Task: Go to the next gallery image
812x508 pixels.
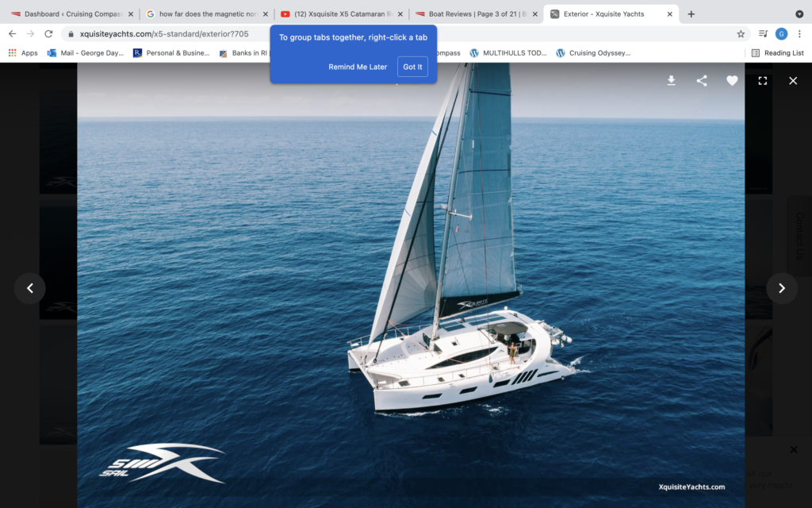Action: (781, 288)
